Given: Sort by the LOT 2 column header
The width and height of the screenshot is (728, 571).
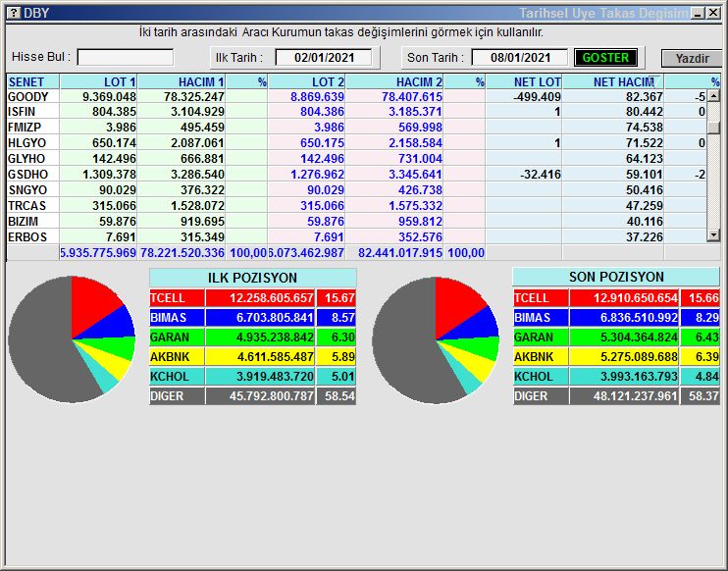Looking at the screenshot, I should click(x=306, y=82).
